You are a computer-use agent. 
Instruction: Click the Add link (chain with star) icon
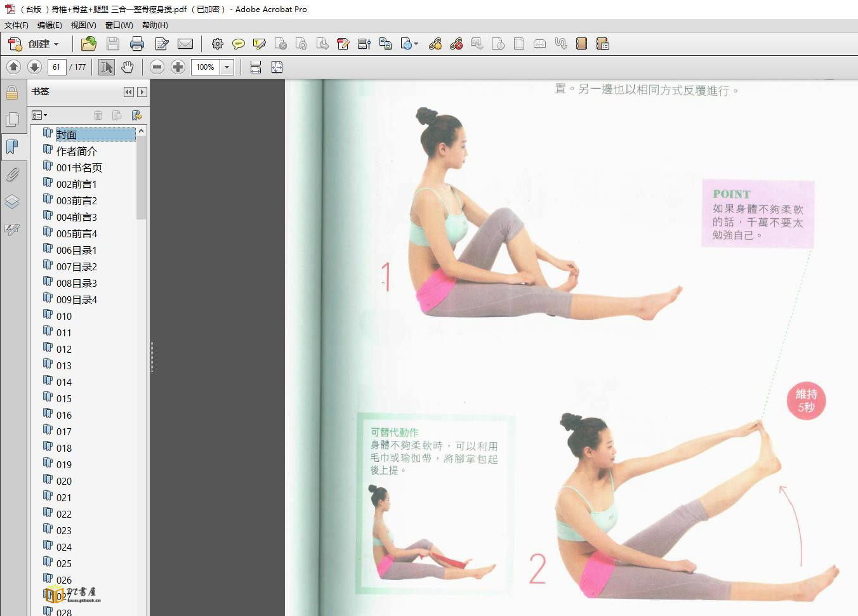435,44
